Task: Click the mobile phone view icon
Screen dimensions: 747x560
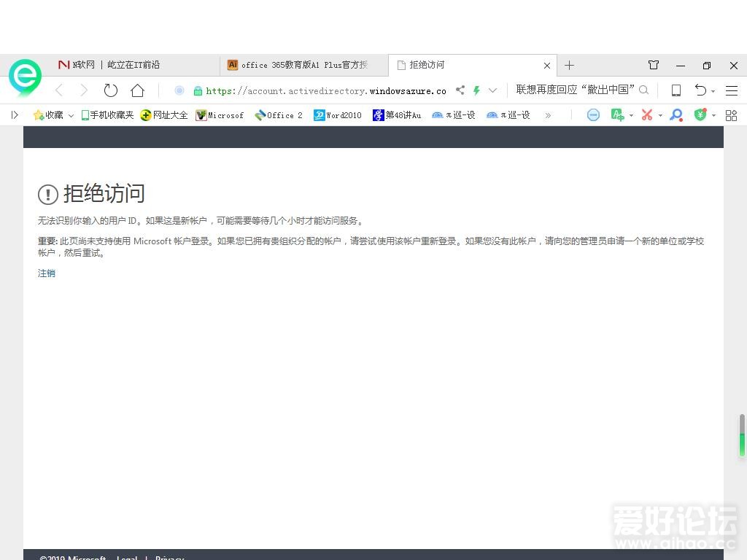Action: [676, 90]
